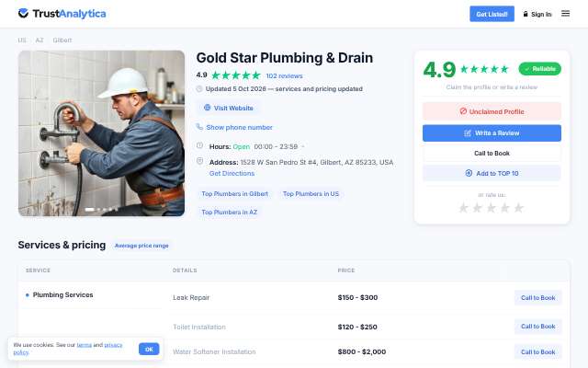
Task: Click the $800 - $2,000 price
Action: tap(361, 351)
